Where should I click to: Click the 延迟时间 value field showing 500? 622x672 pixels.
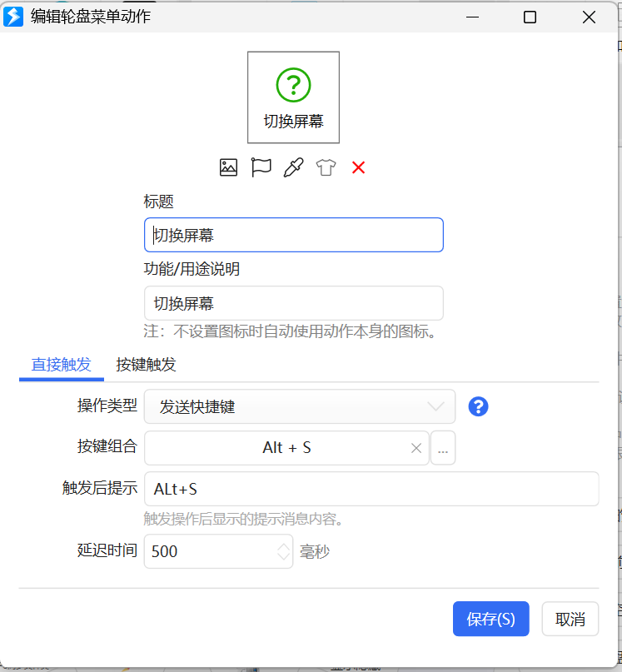point(208,551)
